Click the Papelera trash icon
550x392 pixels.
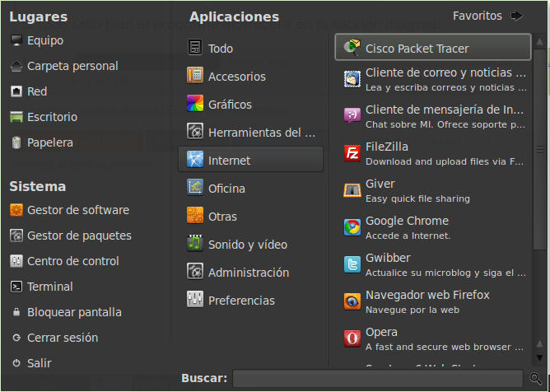(16, 142)
